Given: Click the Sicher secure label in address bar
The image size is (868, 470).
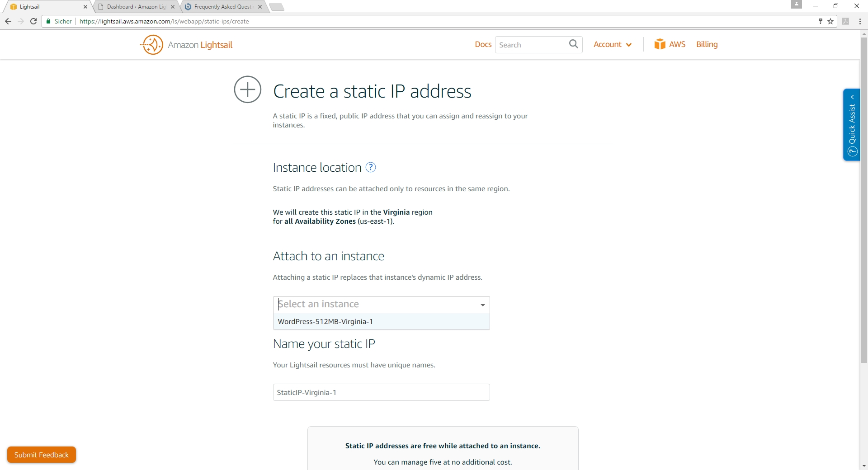Looking at the screenshot, I should [63, 21].
